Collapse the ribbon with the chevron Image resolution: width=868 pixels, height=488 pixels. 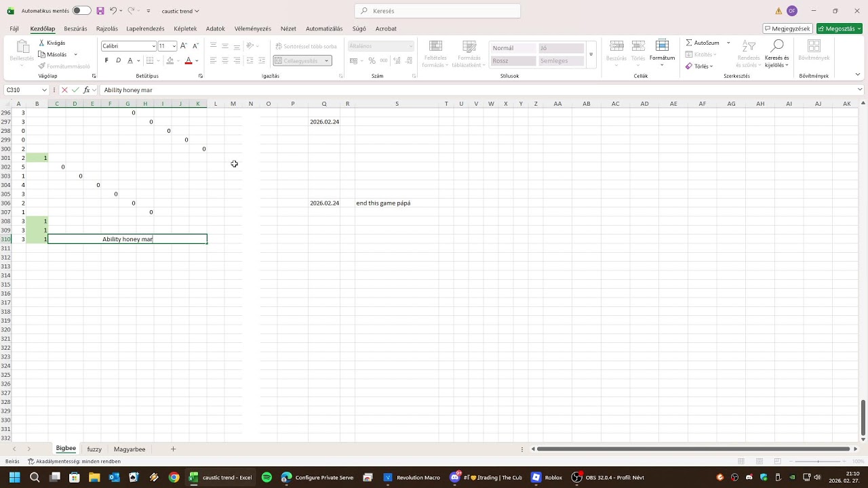click(857, 75)
